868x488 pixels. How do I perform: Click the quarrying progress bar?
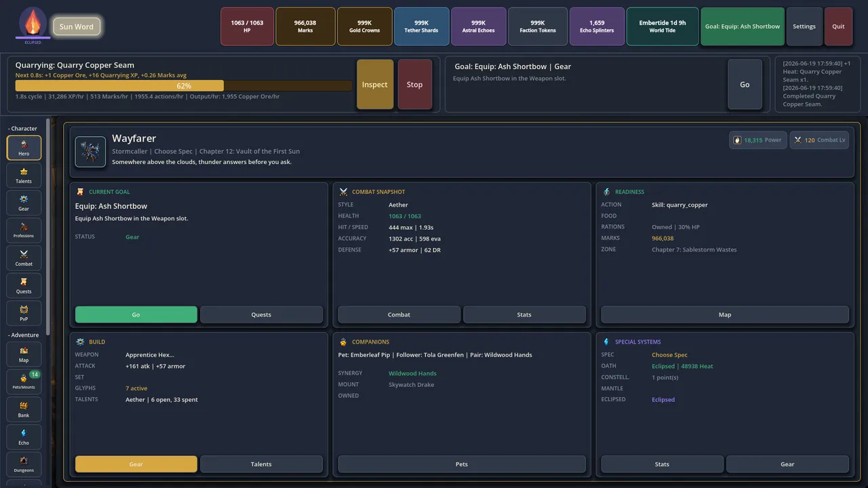[x=184, y=86]
